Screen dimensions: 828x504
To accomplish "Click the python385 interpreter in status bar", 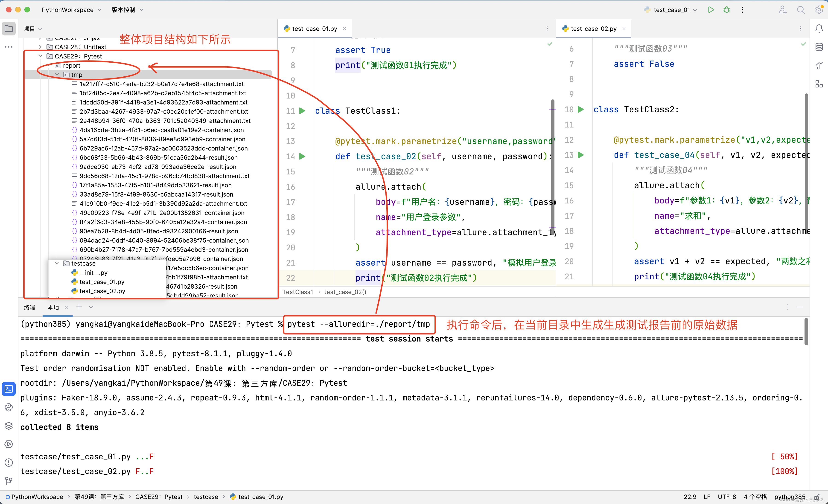I will tap(790, 497).
